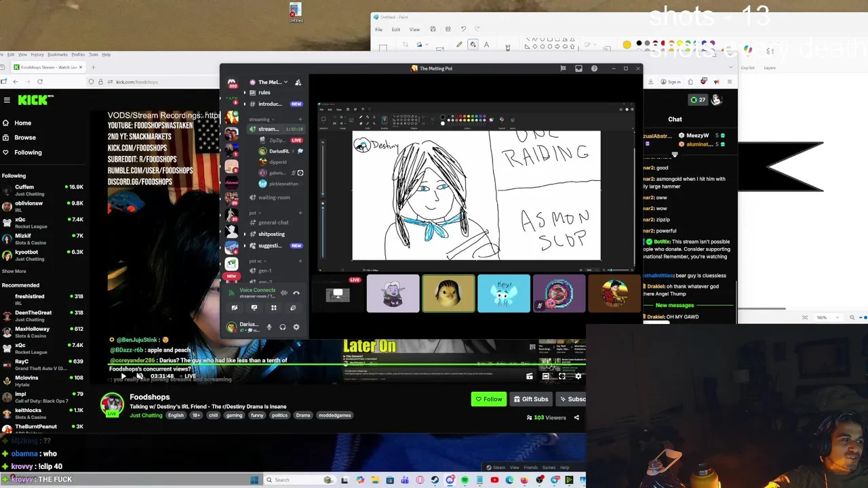This screenshot has width=868, height=488.
Task: Open Discord inbox icon in title bar
Action: click(x=578, y=68)
